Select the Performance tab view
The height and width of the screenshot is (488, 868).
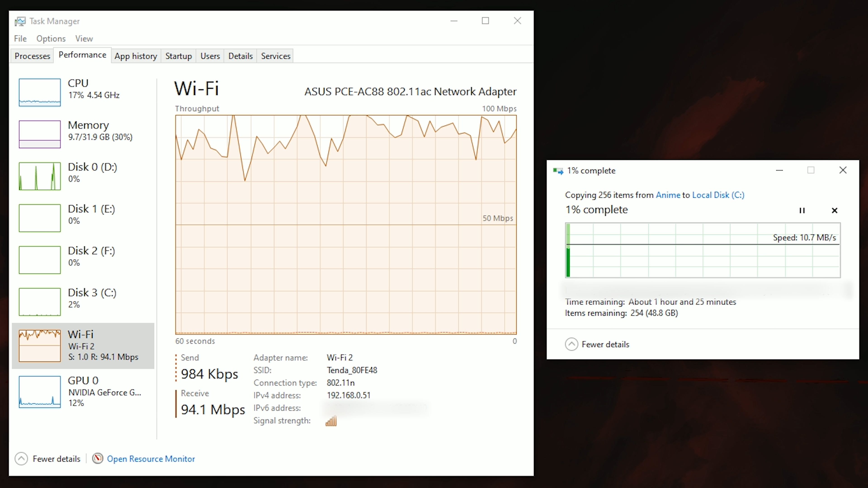click(x=82, y=55)
